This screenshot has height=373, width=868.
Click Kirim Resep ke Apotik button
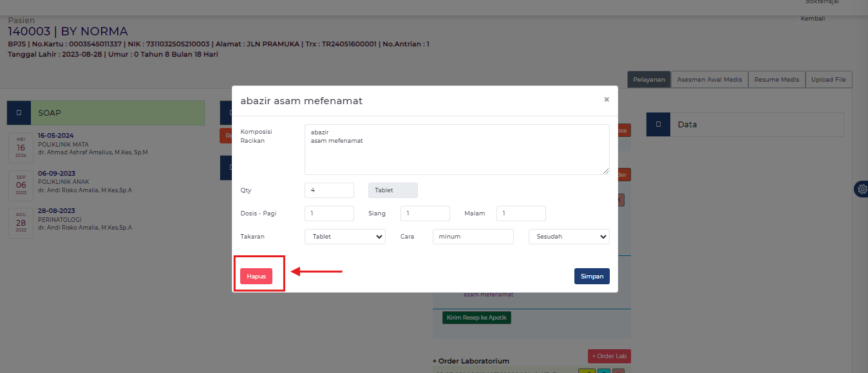476,318
